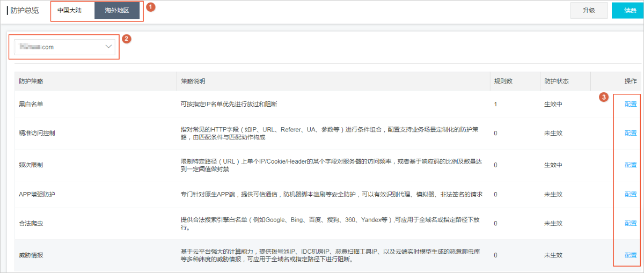Select the 威胁情报 policy name
Viewport: 644px width, 273px height.
pos(31,255)
